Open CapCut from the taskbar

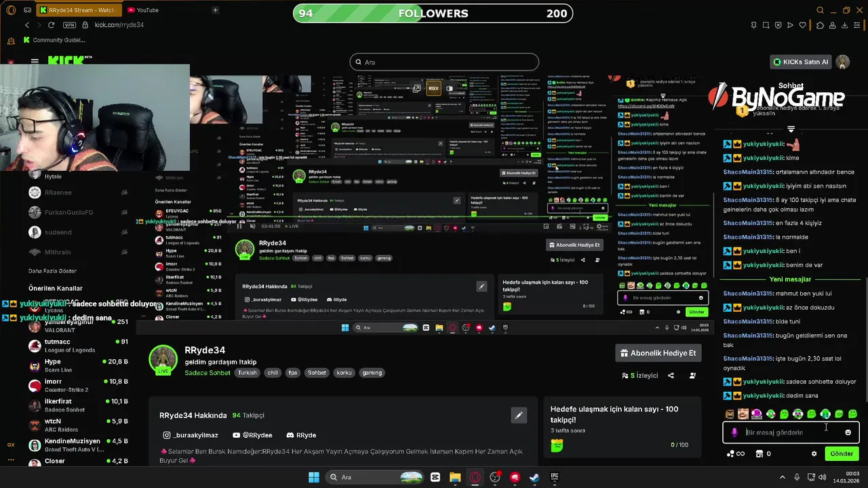(x=435, y=477)
